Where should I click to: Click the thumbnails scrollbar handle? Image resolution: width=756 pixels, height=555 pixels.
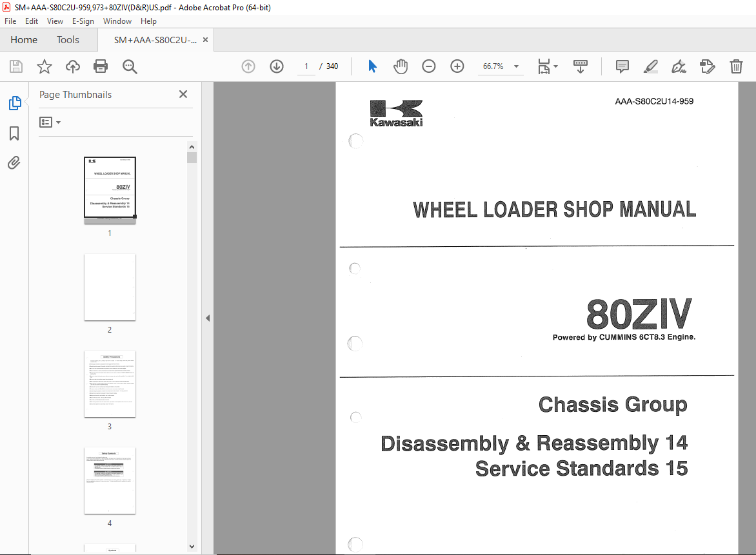tap(192, 157)
